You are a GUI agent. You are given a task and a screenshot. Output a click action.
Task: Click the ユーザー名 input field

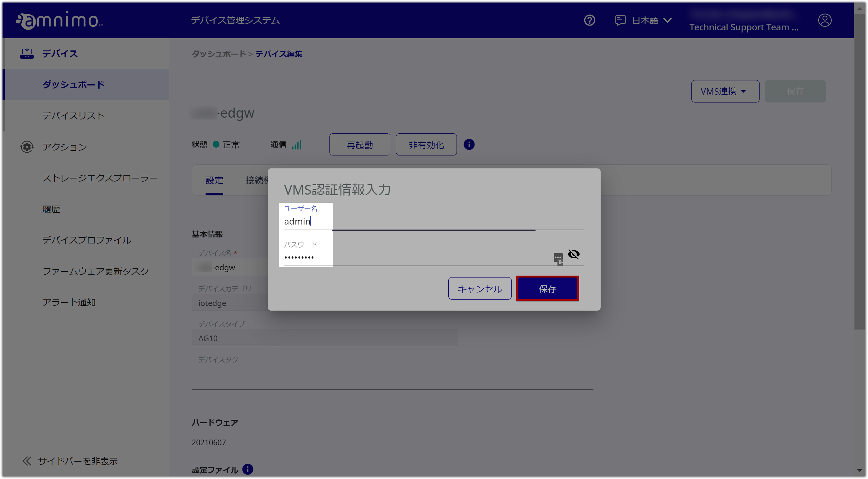click(x=433, y=221)
